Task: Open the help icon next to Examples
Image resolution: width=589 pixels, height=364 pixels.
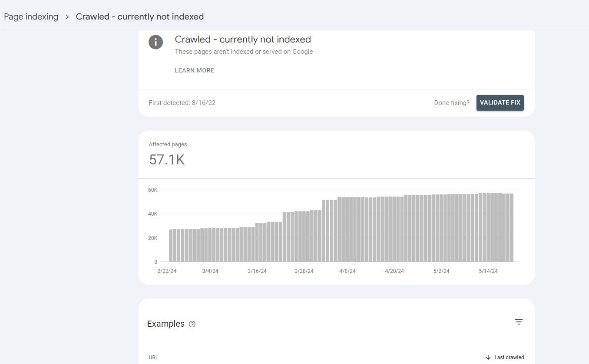Action: click(x=192, y=324)
